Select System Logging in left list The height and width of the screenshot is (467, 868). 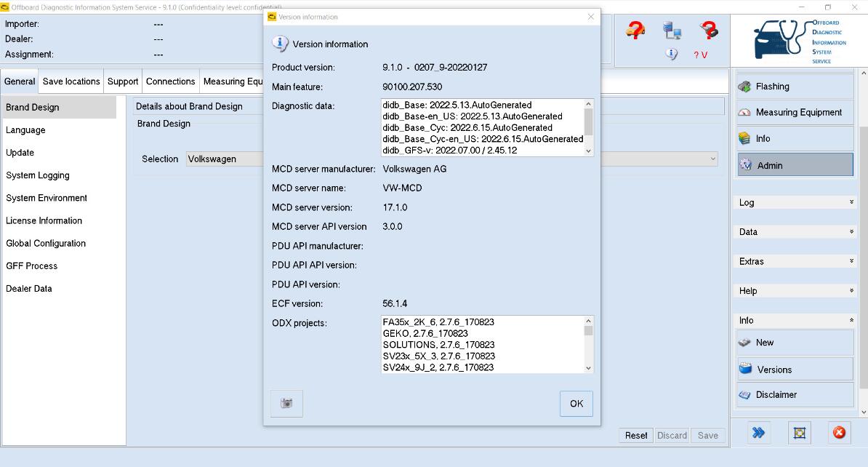pos(59,175)
